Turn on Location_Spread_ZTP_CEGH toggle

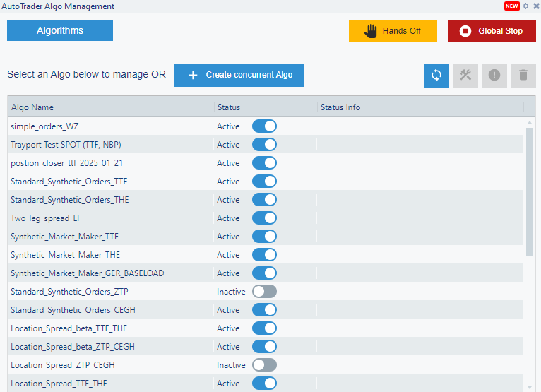(x=264, y=365)
